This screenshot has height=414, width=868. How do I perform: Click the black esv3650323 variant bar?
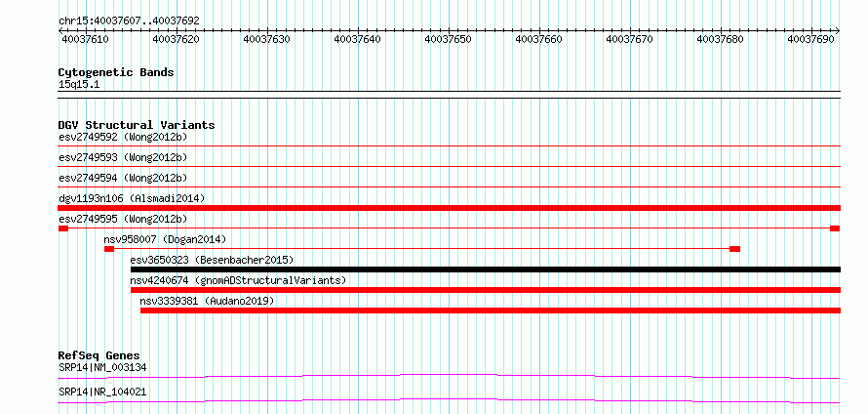486,269
